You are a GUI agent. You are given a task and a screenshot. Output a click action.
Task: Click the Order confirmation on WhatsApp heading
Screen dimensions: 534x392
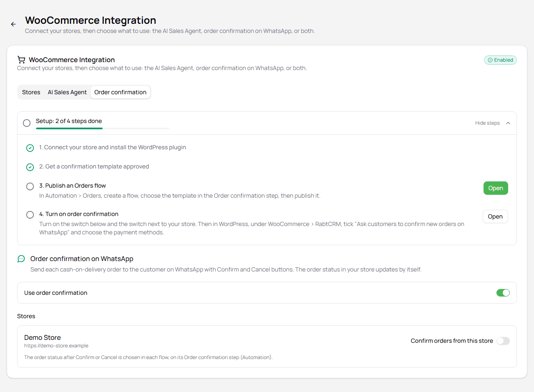click(x=82, y=259)
